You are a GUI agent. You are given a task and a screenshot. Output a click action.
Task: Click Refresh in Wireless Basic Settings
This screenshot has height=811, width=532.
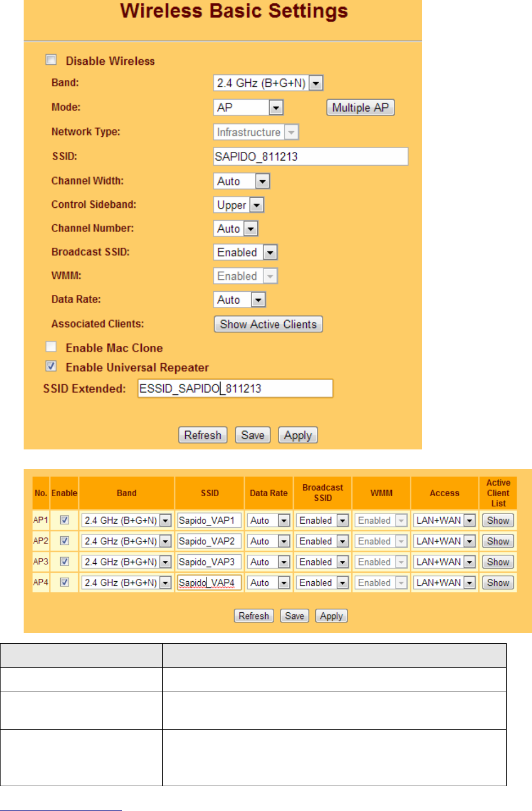(x=203, y=435)
